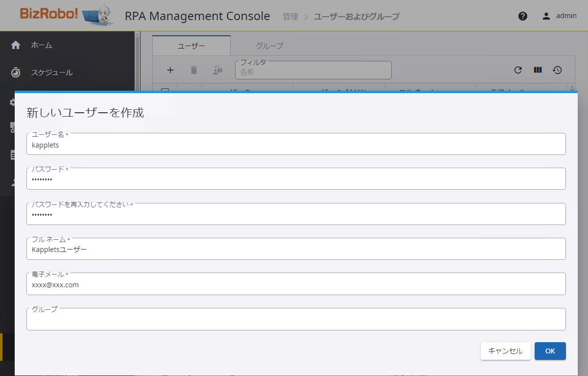The width and height of the screenshot is (588, 376).
Task: Click the schedule clock icon in sidebar
Action: tap(16, 73)
